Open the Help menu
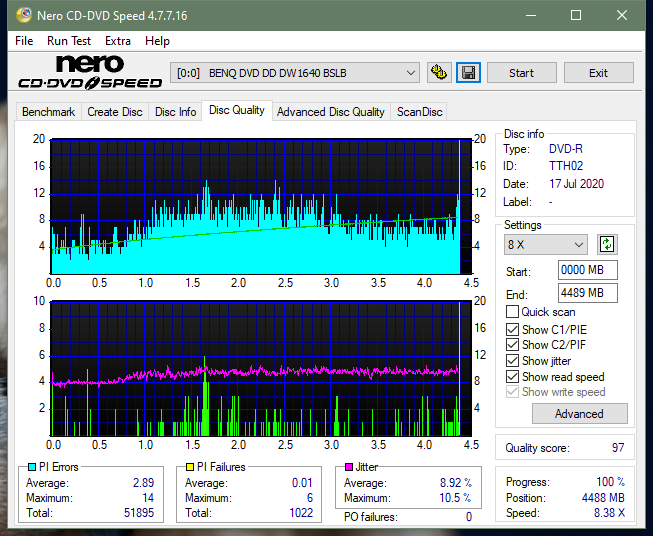The image size is (653, 536). pos(157,41)
